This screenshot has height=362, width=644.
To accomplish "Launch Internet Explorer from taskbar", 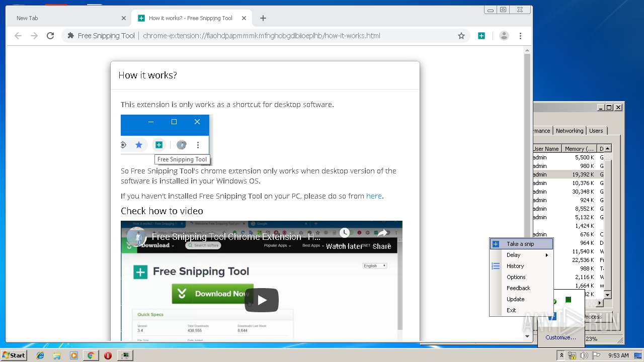I will [x=40, y=355].
